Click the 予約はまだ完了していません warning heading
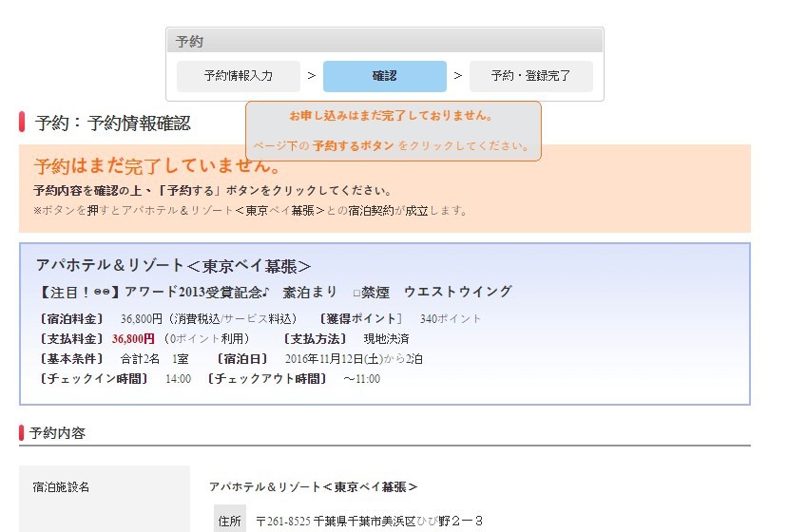 (157, 166)
